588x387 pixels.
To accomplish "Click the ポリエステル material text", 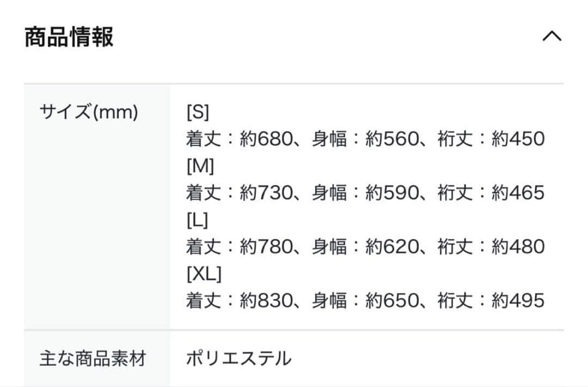I will point(237,358).
